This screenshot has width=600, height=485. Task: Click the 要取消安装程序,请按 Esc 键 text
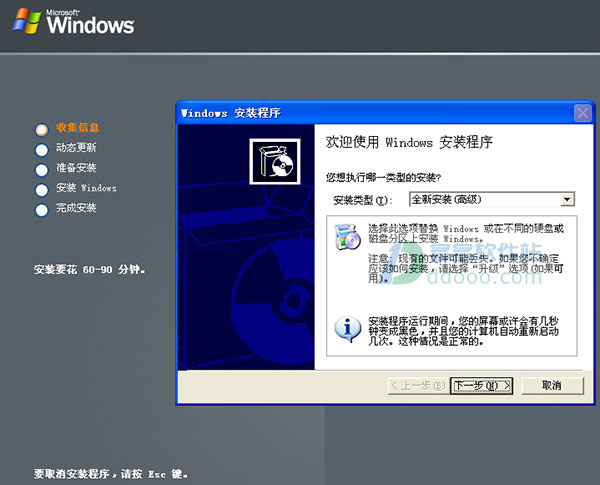click(111, 474)
